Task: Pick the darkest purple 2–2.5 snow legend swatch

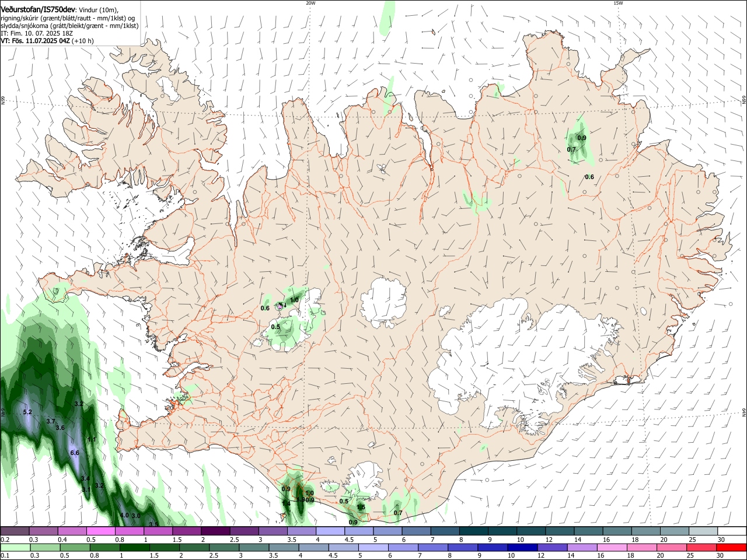Action: pos(215,531)
